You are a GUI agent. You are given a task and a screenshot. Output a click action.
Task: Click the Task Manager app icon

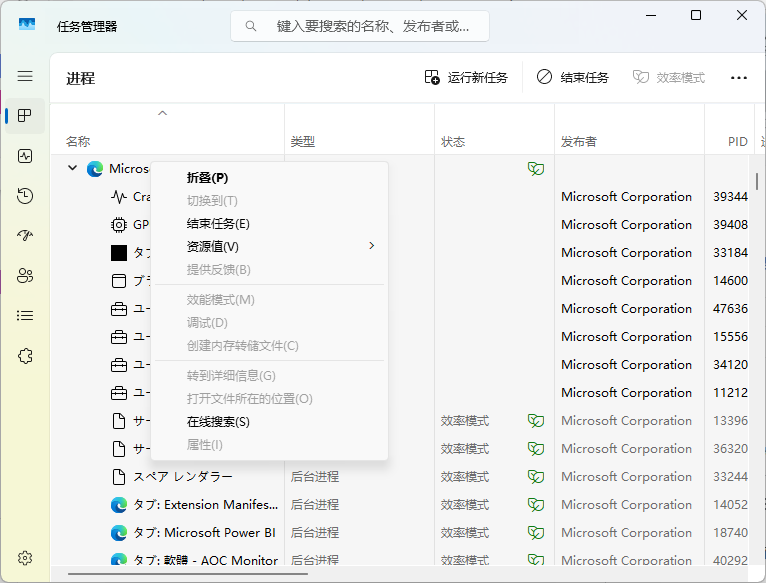pyautogui.click(x=27, y=24)
